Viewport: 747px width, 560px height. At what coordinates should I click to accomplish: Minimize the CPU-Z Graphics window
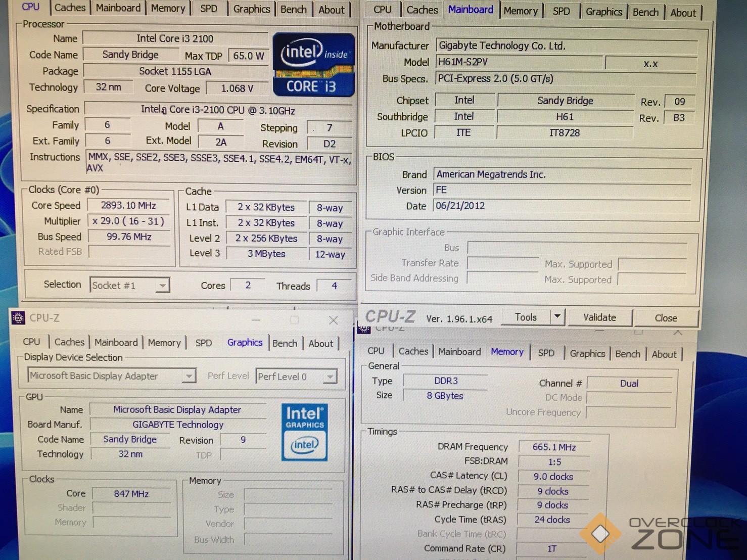(x=256, y=320)
